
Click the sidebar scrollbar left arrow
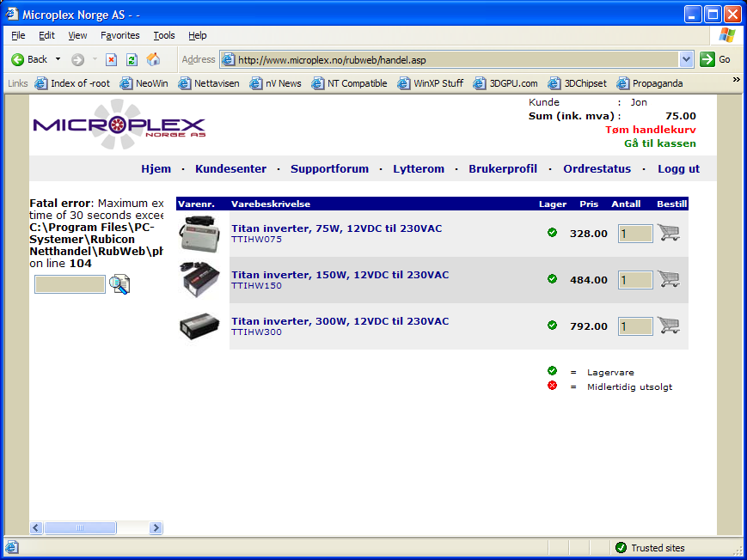pos(36,527)
